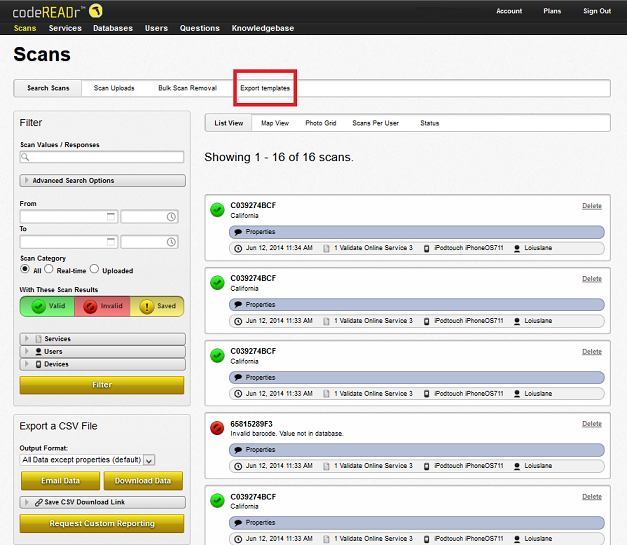The width and height of the screenshot is (627, 545).
Task: Switch to the Scans Per User tab
Action: click(x=375, y=123)
